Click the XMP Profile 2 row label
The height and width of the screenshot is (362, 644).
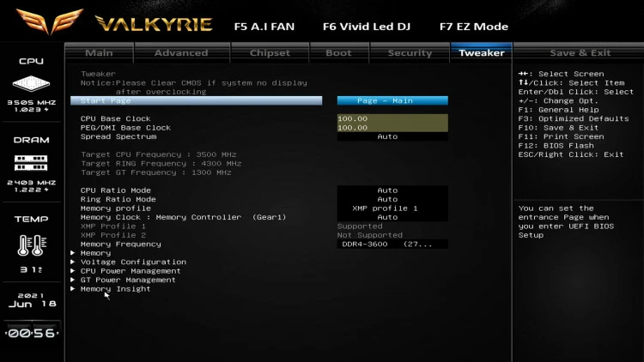point(113,235)
